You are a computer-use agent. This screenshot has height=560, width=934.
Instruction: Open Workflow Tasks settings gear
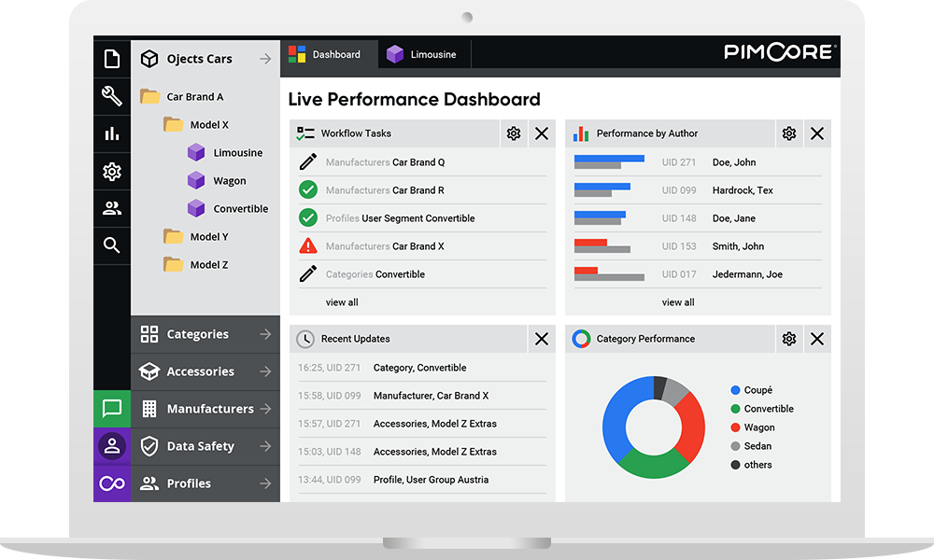click(x=514, y=133)
